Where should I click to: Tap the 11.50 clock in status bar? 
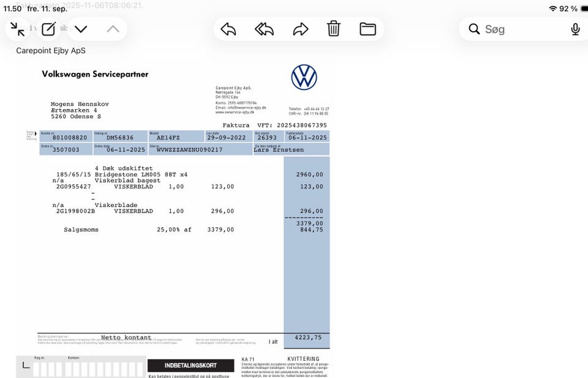[x=12, y=8]
